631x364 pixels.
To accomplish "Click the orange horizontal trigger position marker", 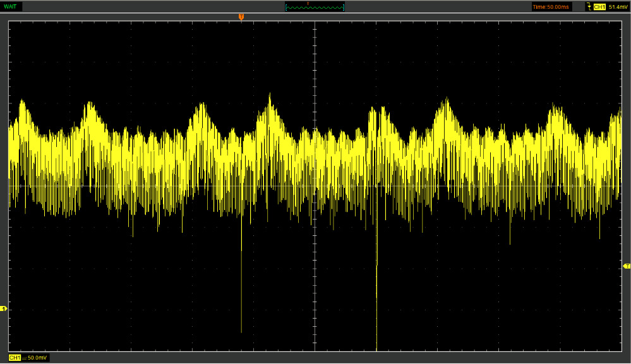I will tap(241, 17).
